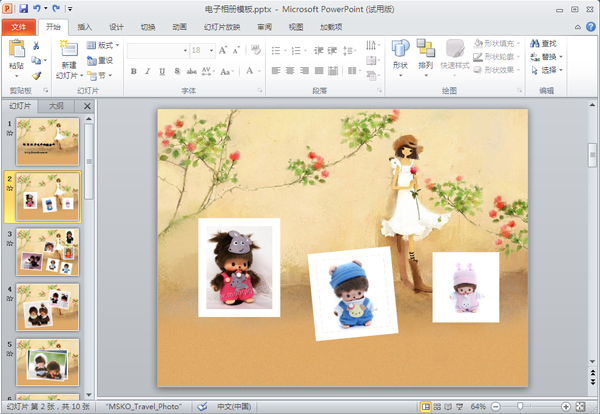Click the Replace (替换) button

pos(546,57)
